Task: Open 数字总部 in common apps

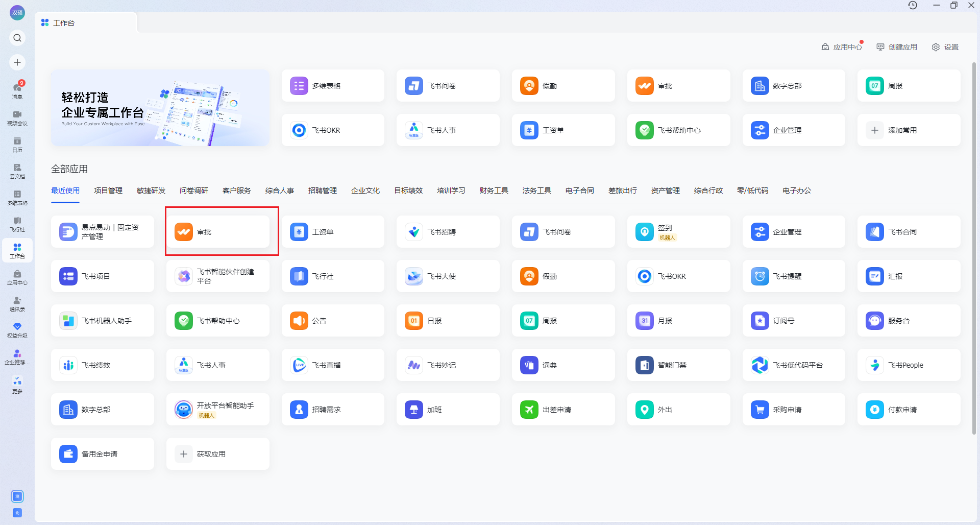Action: (794, 85)
